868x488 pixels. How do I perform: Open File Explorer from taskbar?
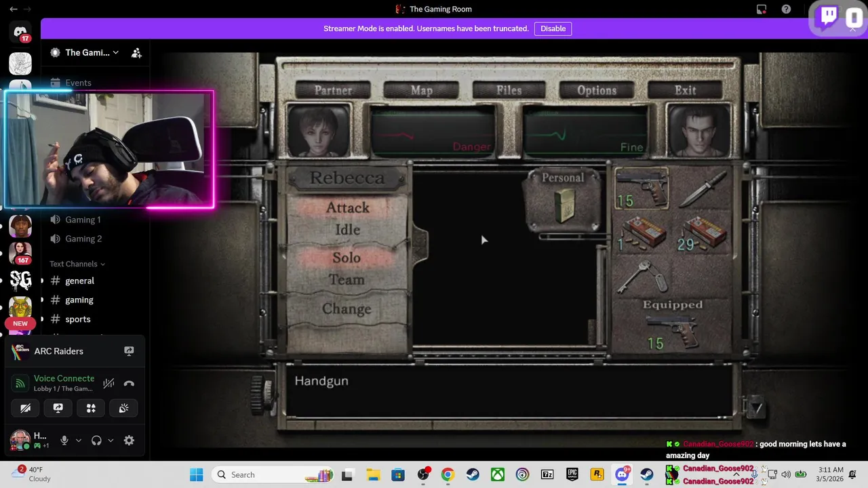click(x=373, y=474)
